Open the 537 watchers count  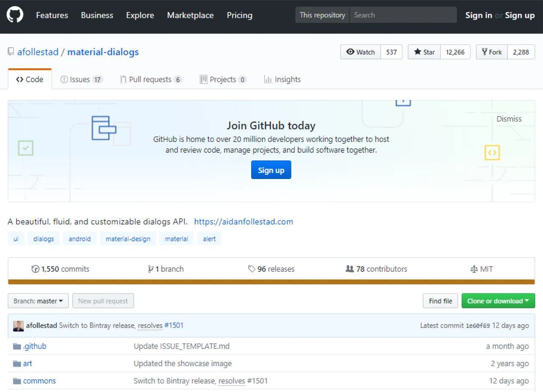pyautogui.click(x=392, y=52)
